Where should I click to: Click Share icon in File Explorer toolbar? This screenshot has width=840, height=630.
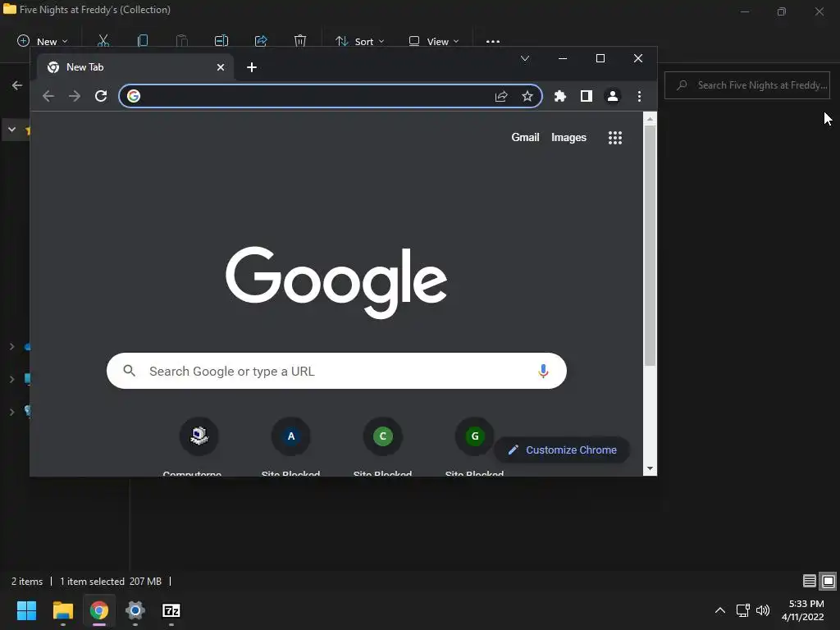click(261, 41)
